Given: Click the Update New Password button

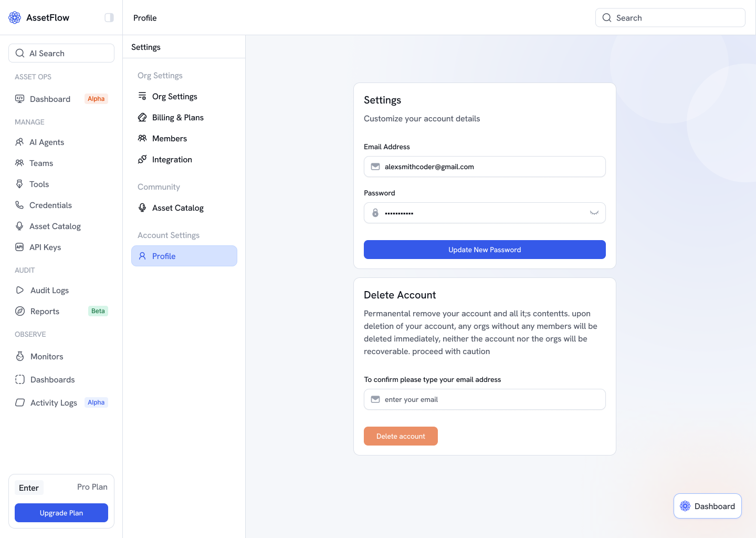Looking at the screenshot, I should click(x=485, y=250).
